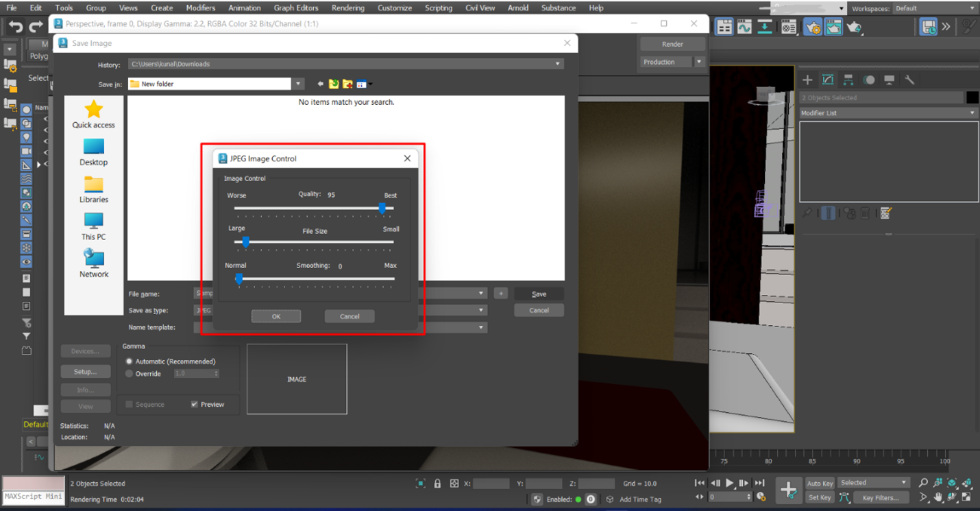Select the Pan View hand icon

tap(938, 497)
